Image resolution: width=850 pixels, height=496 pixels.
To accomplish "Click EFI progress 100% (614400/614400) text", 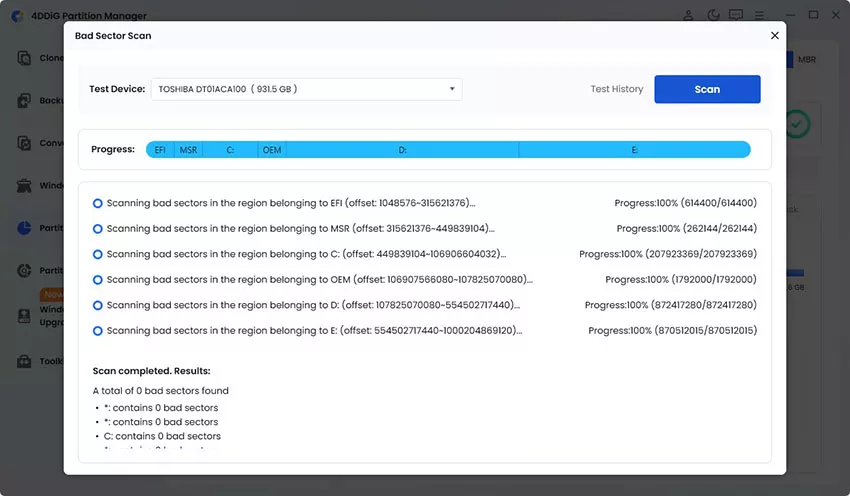I will pos(685,203).
